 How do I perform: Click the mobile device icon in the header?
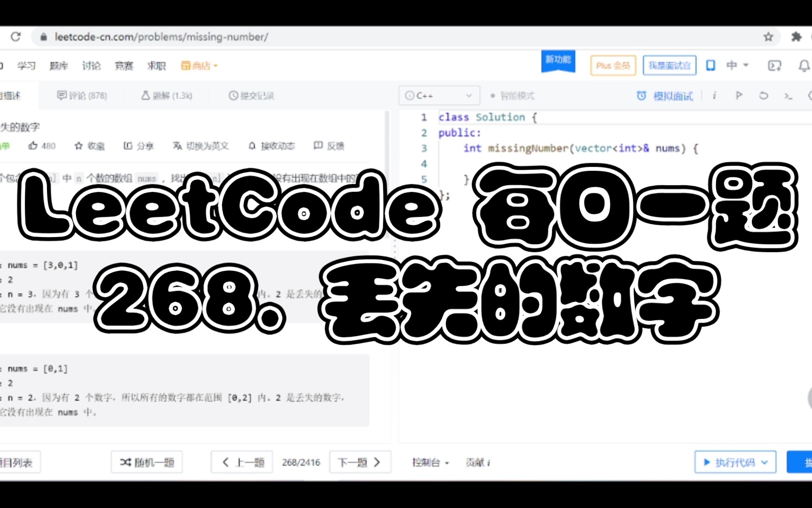click(x=710, y=65)
